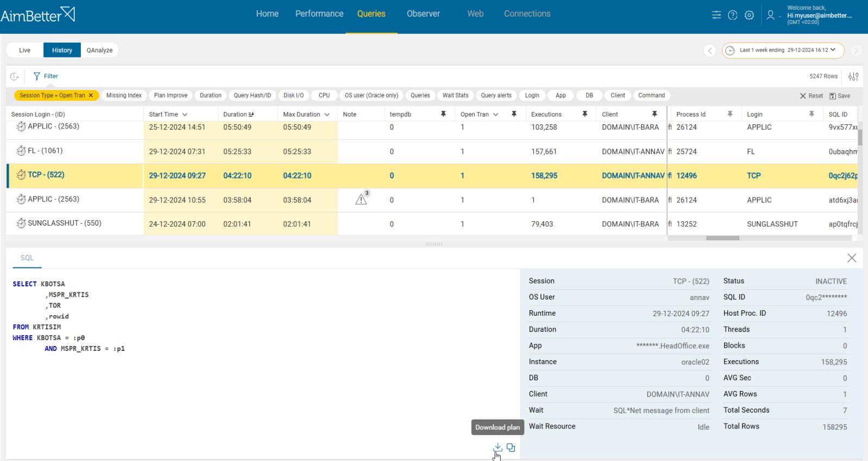
Task: Open the Queries menu
Action: click(372, 14)
